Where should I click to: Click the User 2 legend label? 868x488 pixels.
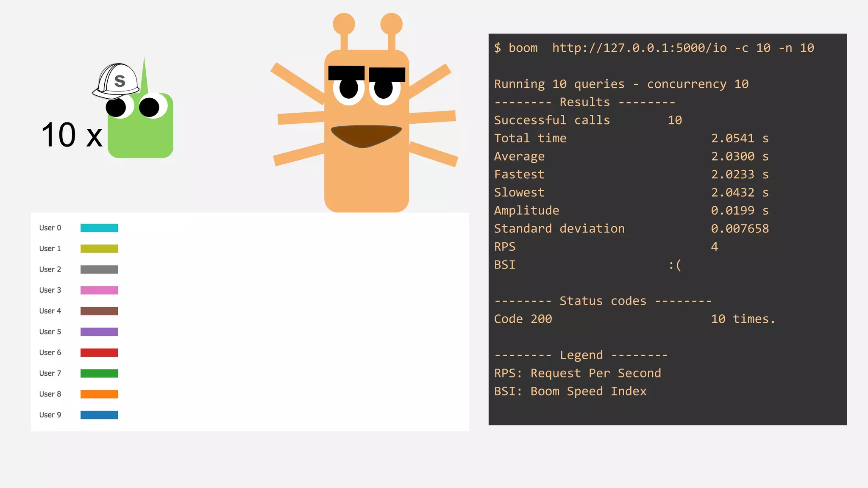[x=50, y=269]
